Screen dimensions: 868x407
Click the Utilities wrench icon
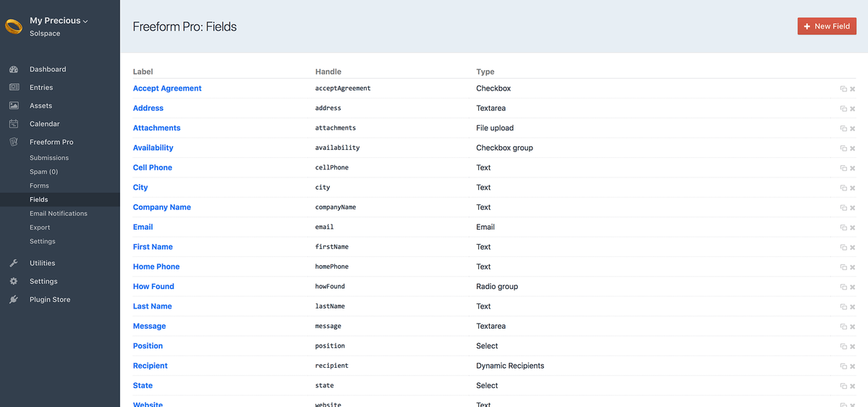14,264
